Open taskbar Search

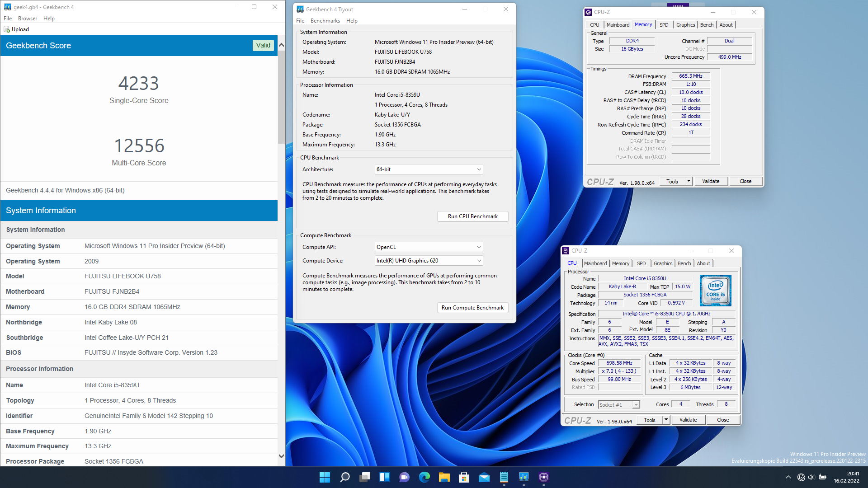pyautogui.click(x=344, y=477)
